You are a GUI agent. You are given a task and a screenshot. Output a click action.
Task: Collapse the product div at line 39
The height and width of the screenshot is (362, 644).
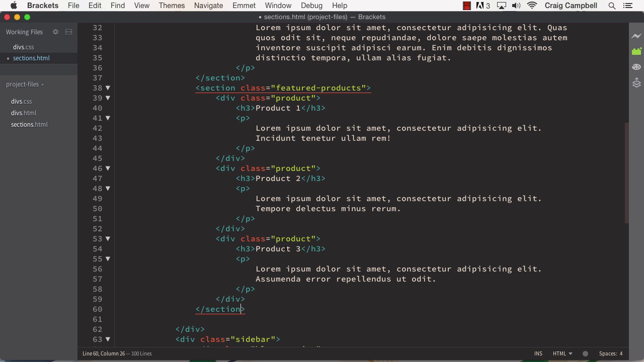108,98
